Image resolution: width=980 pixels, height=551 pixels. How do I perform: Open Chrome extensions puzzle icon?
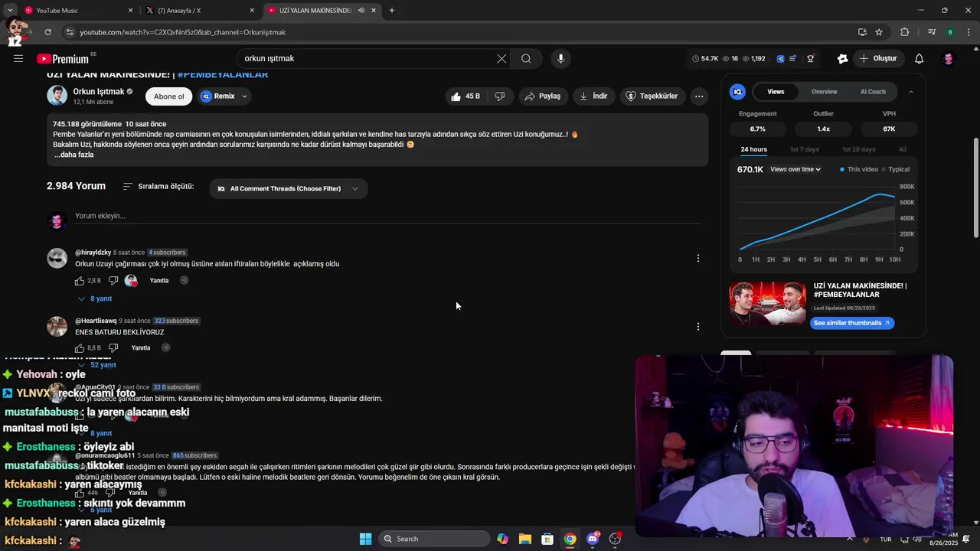(x=905, y=32)
